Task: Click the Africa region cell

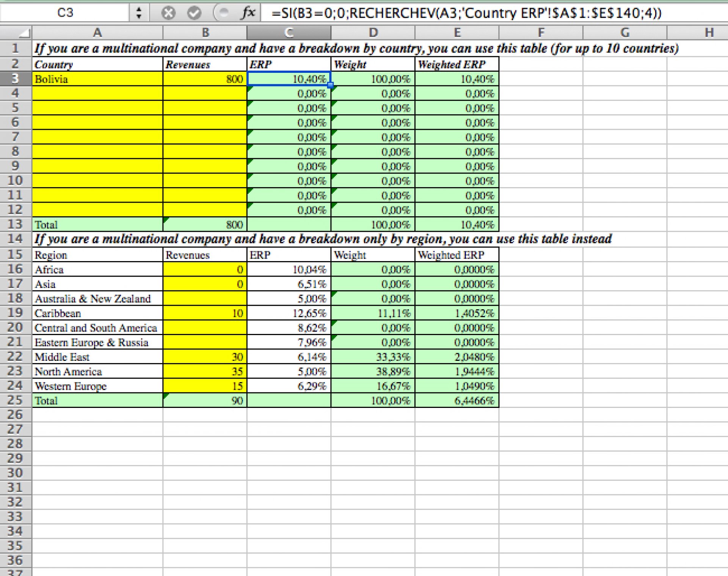Action: (97, 269)
